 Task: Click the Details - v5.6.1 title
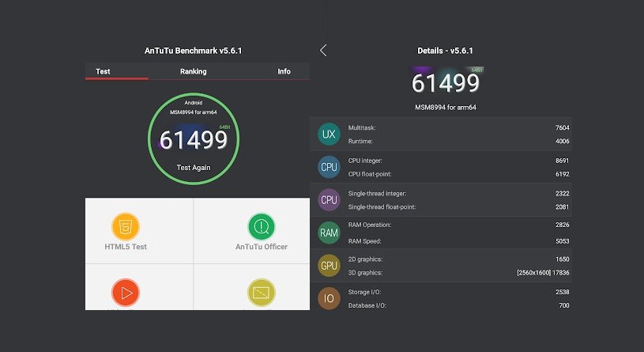445,51
